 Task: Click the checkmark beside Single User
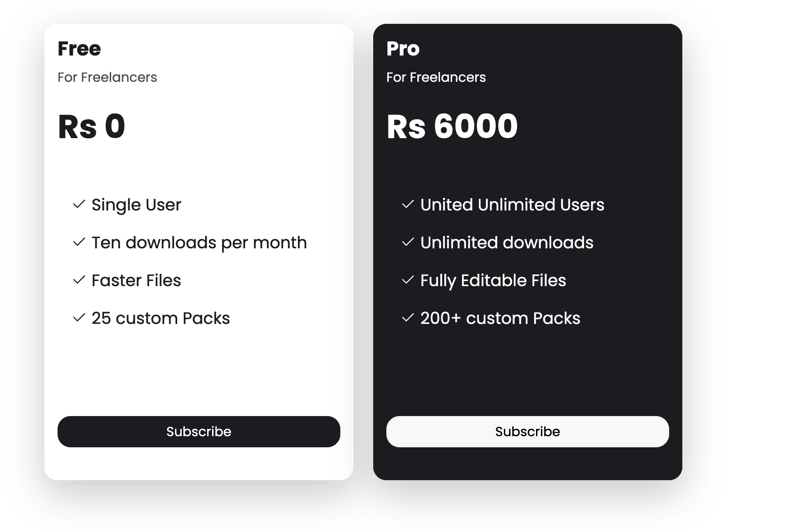coord(79,204)
